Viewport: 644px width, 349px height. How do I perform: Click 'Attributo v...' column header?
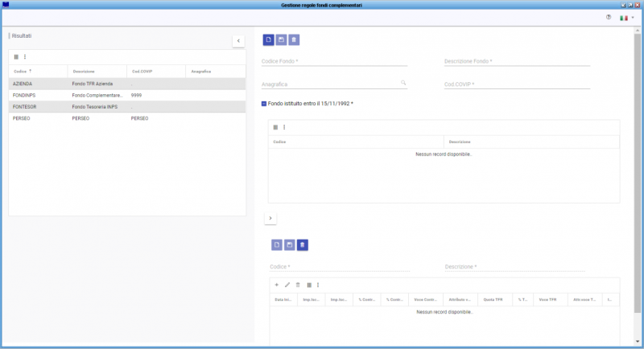coord(460,300)
